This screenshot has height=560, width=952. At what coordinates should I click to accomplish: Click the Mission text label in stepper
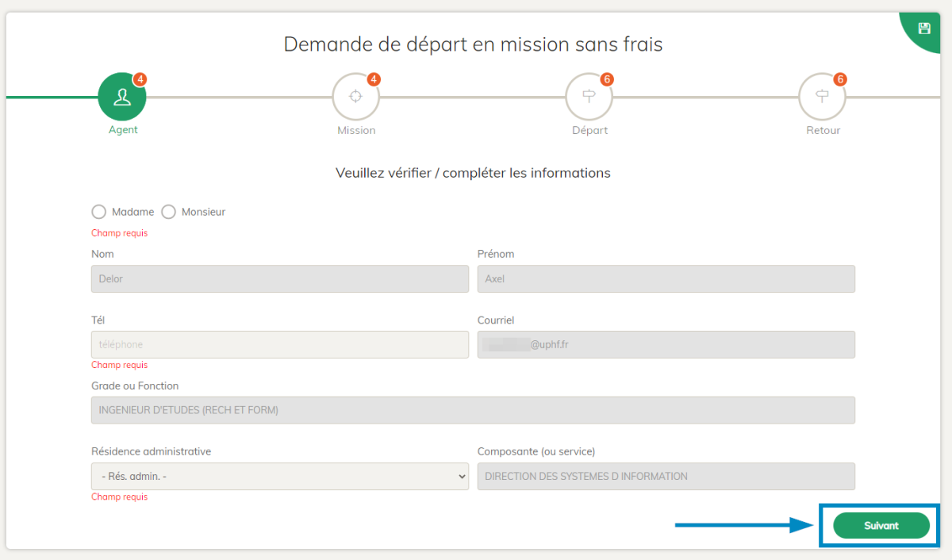(356, 130)
